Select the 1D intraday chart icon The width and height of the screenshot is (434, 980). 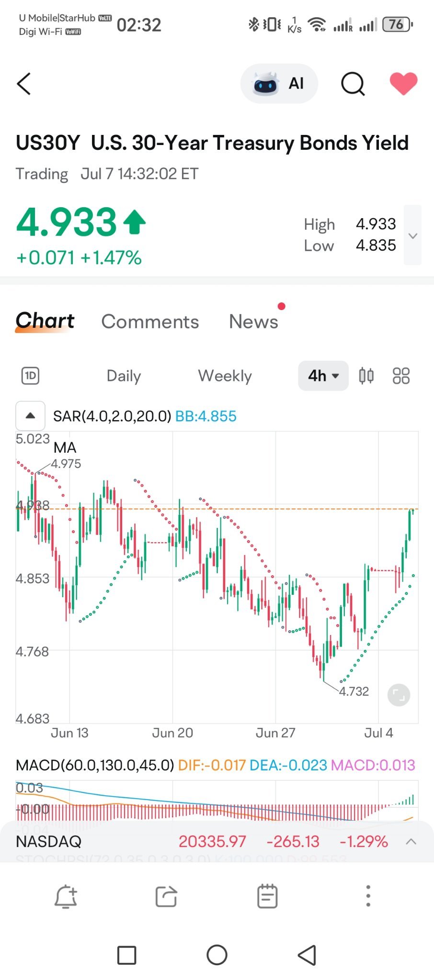(x=31, y=376)
